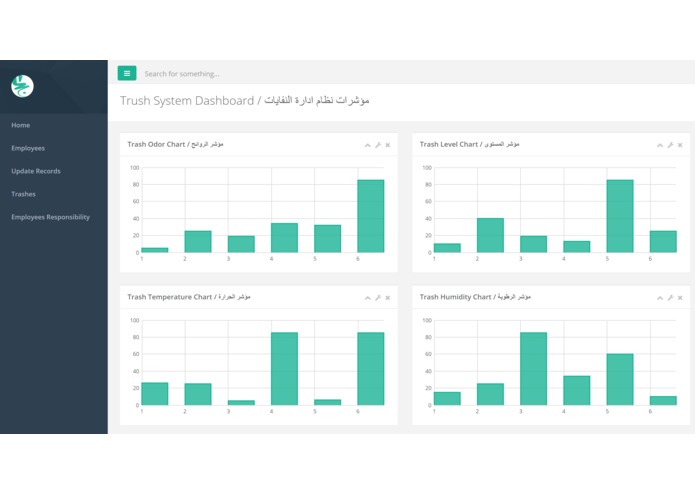Collapse the Trash Odor Chart panel
This screenshot has width=695, height=494.
click(367, 145)
